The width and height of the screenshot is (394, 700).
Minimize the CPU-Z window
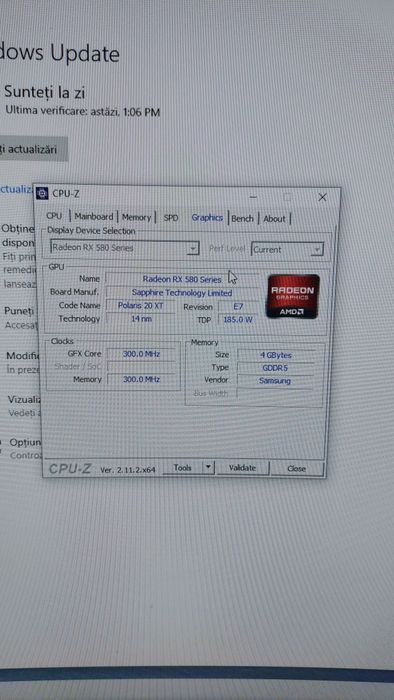point(253,196)
